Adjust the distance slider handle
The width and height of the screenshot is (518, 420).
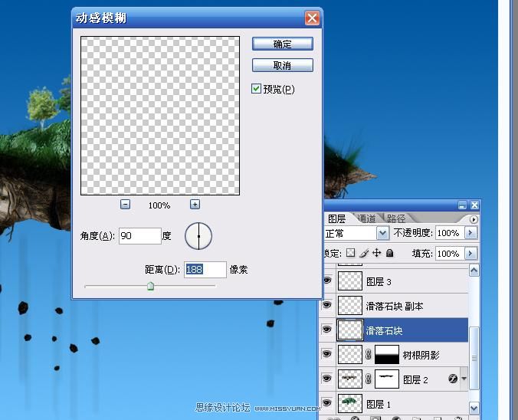coord(151,286)
